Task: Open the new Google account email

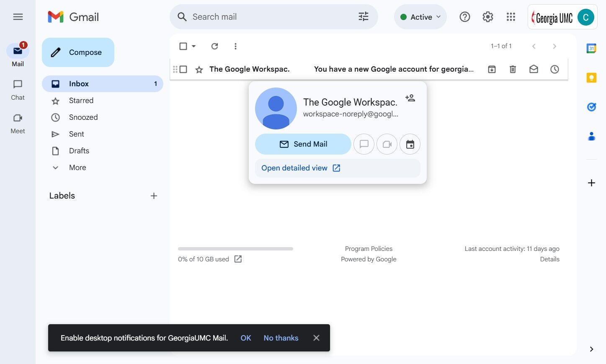Action: (x=394, y=69)
